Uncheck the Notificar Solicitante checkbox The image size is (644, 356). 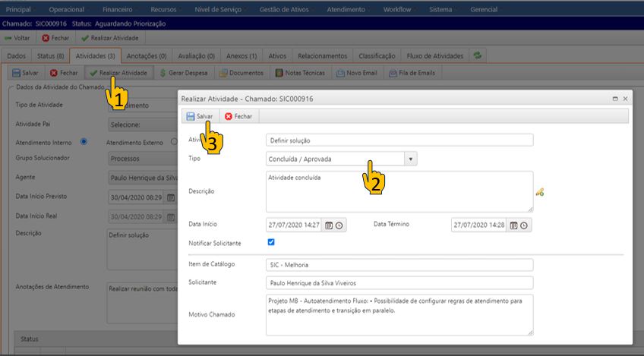click(x=271, y=242)
